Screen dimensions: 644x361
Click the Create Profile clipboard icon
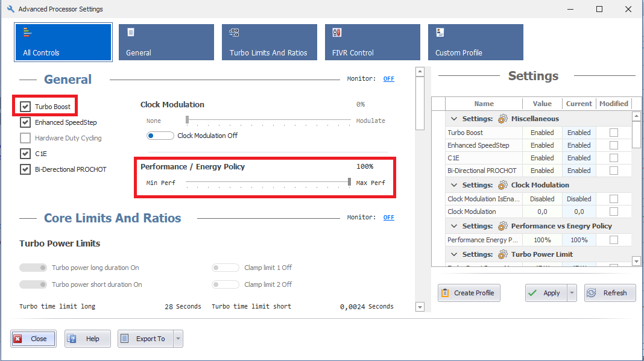(x=446, y=293)
